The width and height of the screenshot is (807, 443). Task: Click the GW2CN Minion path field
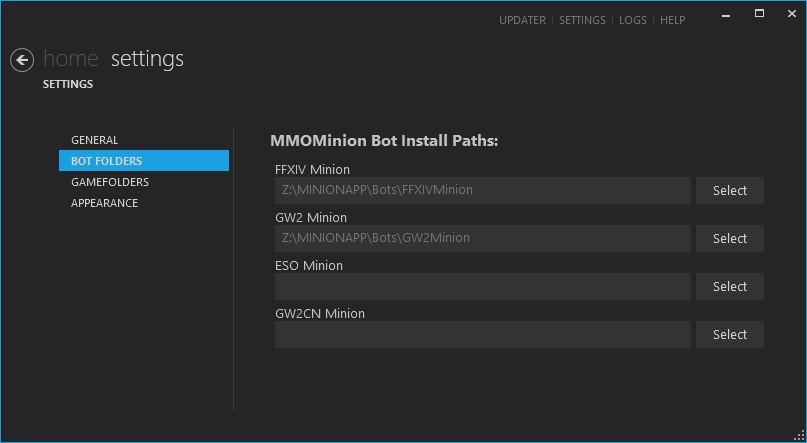483,334
